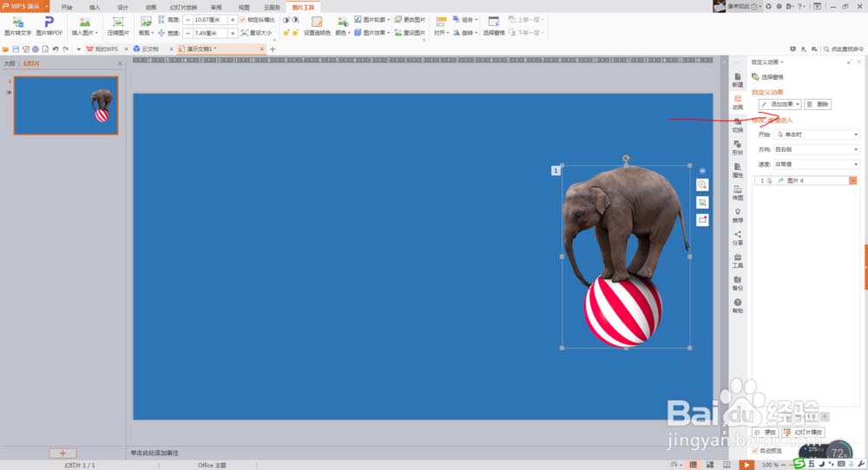
Task: Open the WPS 演示 application menu
Action: (x=25, y=6)
